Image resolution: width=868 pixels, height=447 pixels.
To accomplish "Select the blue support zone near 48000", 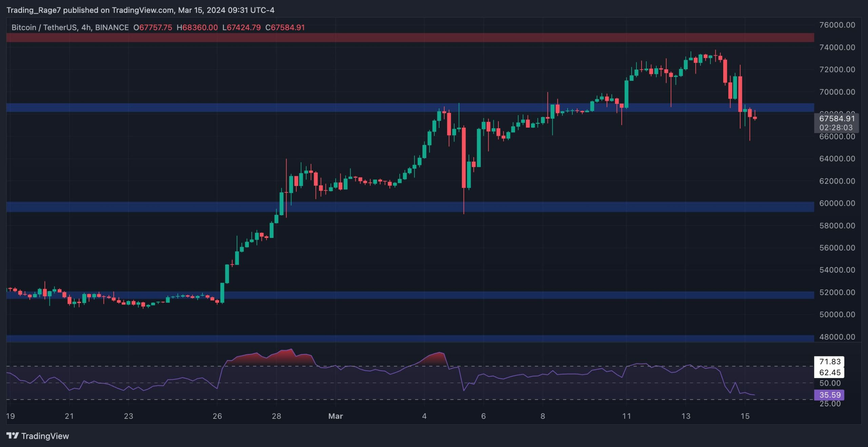I will tap(410, 338).
